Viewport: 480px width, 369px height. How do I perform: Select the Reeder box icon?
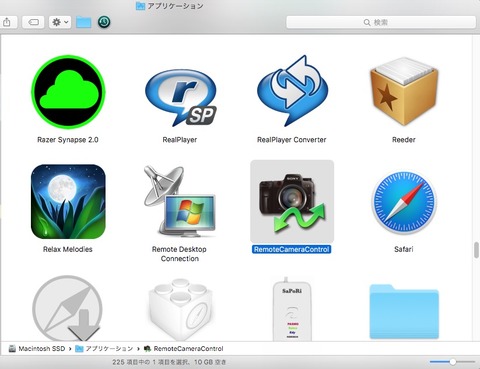tap(404, 91)
